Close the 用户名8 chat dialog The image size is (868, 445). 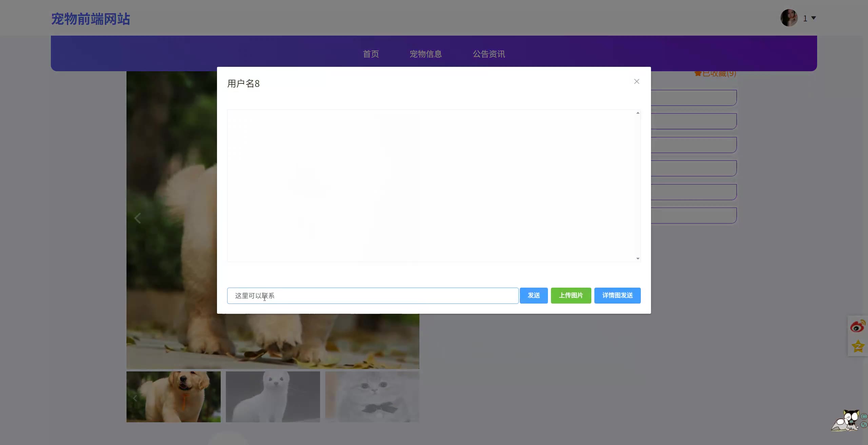coord(636,81)
